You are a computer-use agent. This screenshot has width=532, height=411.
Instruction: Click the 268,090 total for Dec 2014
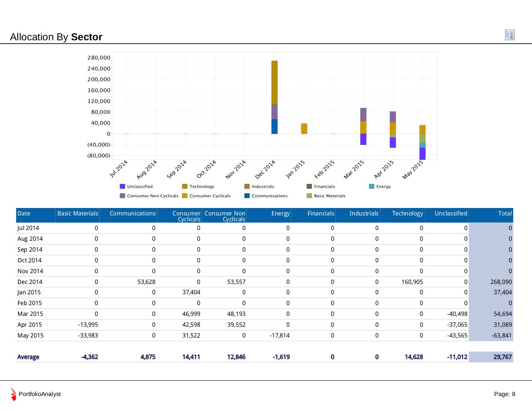pyautogui.click(x=501, y=282)
